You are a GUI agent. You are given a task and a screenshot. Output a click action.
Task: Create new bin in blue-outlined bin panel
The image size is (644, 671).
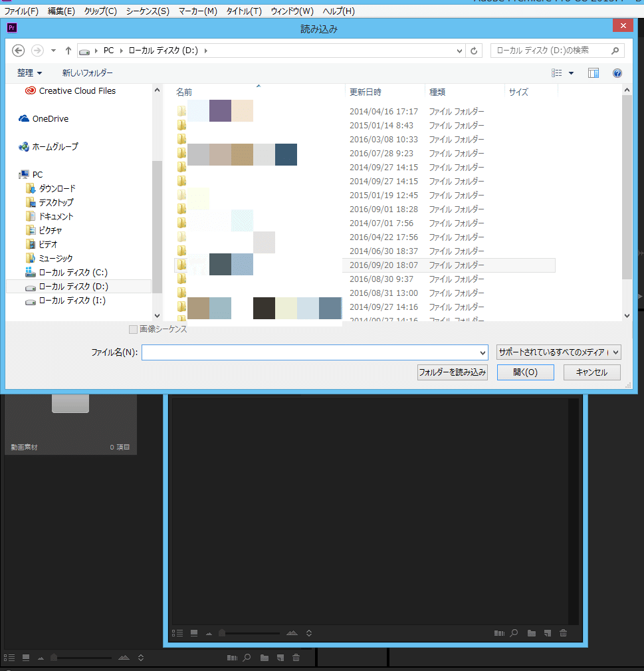(x=532, y=633)
